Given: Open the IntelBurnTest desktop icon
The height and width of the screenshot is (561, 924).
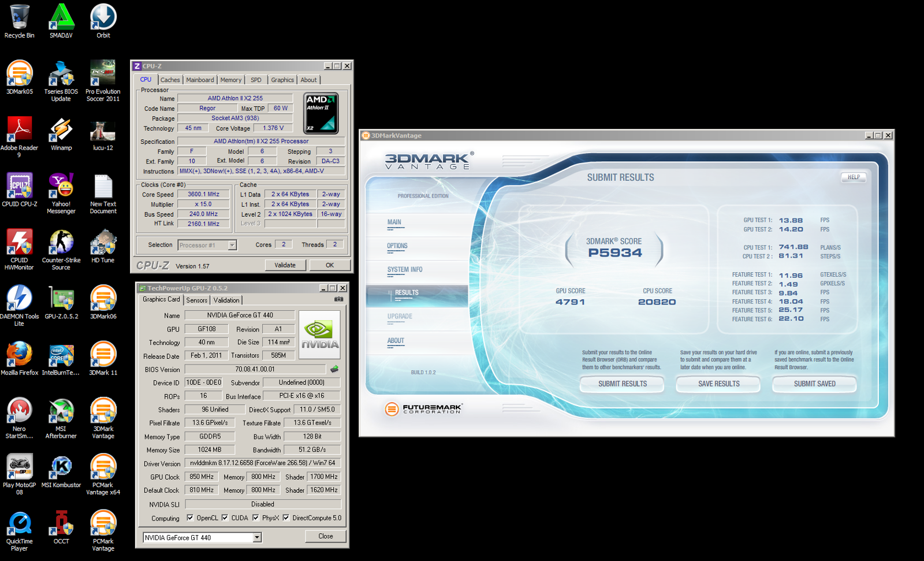Looking at the screenshot, I should click(x=61, y=358).
